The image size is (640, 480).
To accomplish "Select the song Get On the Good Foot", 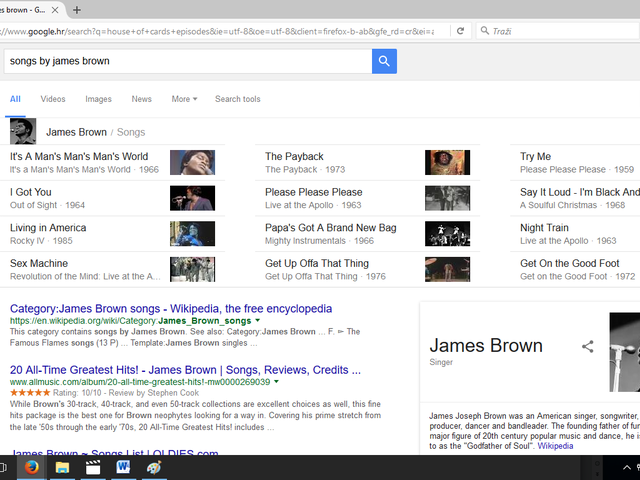I will 569,263.
